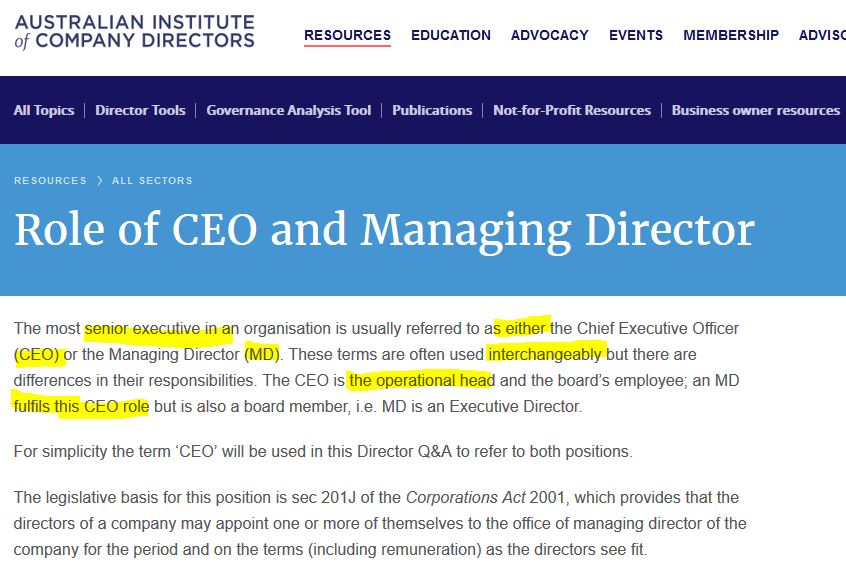The height and width of the screenshot is (581, 846).
Task: Open Not-for-Profit Resources link
Action: point(572,110)
